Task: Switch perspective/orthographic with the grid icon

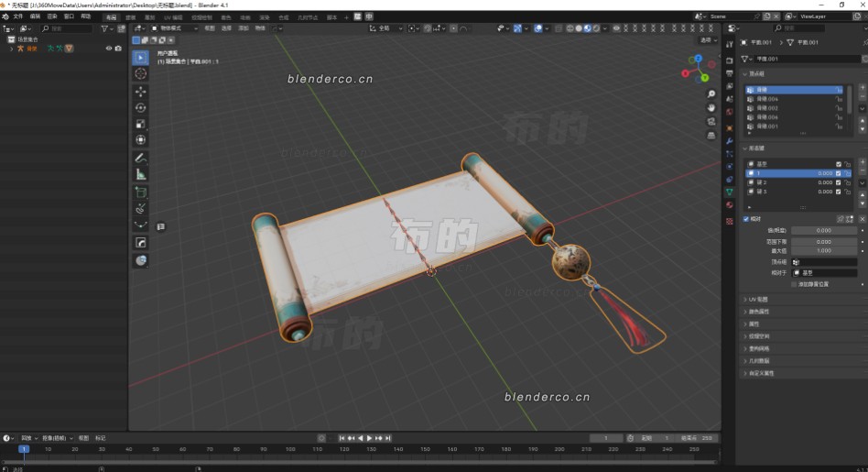Action: pyautogui.click(x=711, y=136)
